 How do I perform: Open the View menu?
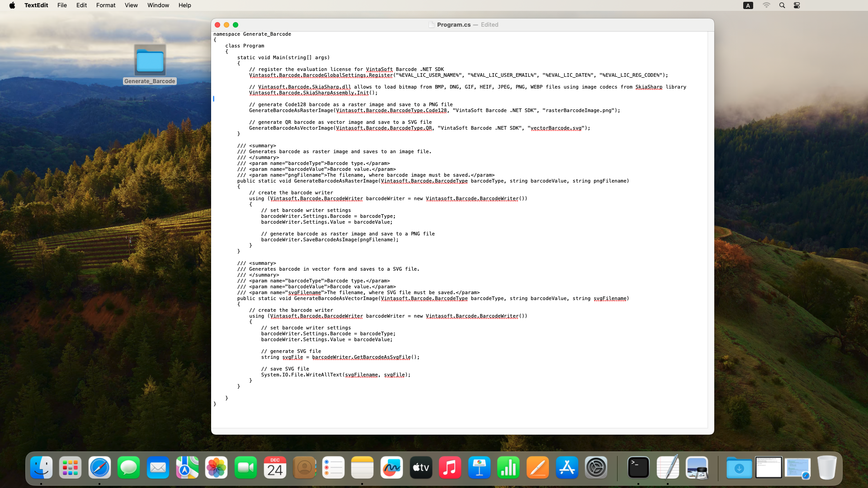tap(131, 5)
